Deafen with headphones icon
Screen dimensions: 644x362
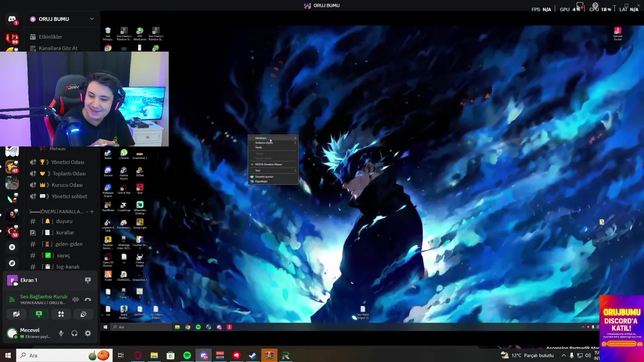(x=74, y=333)
